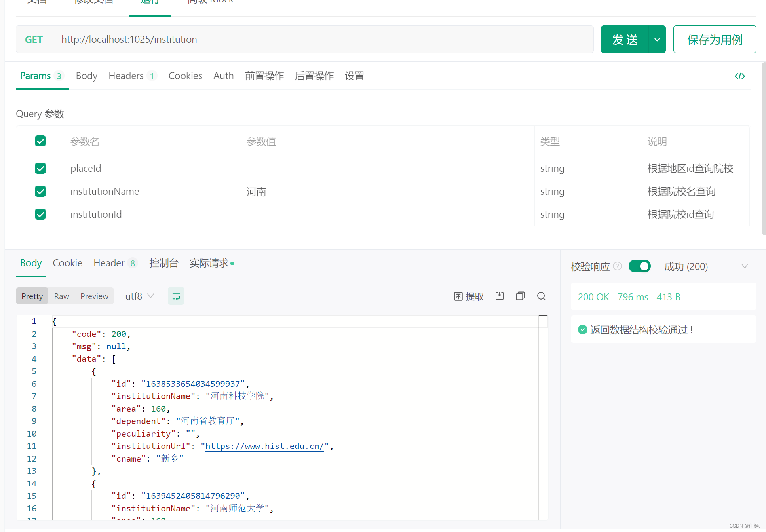Open the 后置操作 tab
The image size is (766, 532).
[x=314, y=76]
